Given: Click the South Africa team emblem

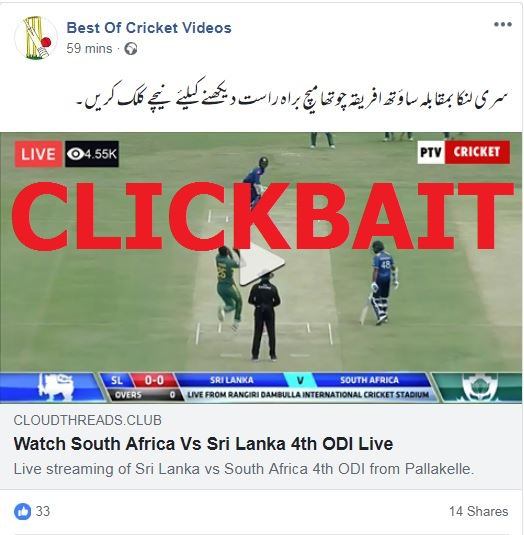Looking at the screenshot, I should (479, 387).
